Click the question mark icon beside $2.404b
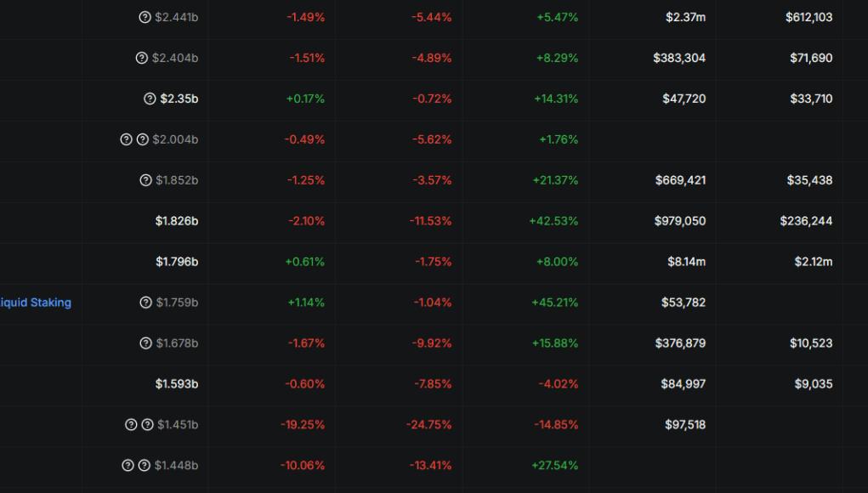The width and height of the screenshot is (868, 493). [x=142, y=58]
